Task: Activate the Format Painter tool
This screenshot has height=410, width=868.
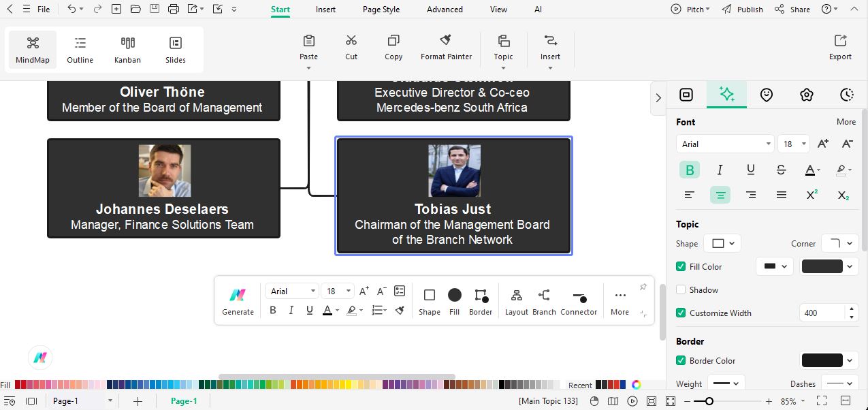Action: (x=446, y=47)
